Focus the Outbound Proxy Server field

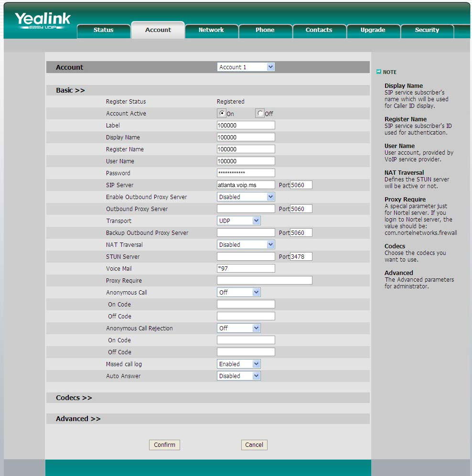click(246, 209)
